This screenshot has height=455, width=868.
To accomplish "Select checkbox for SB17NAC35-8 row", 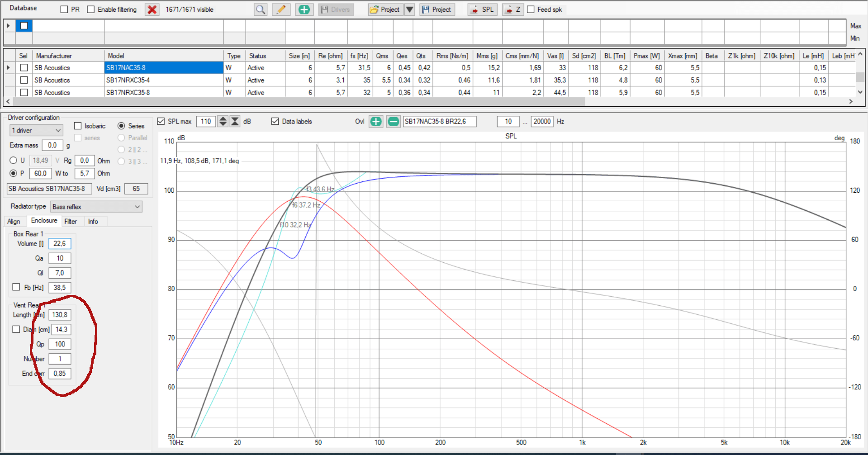I will [x=24, y=67].
